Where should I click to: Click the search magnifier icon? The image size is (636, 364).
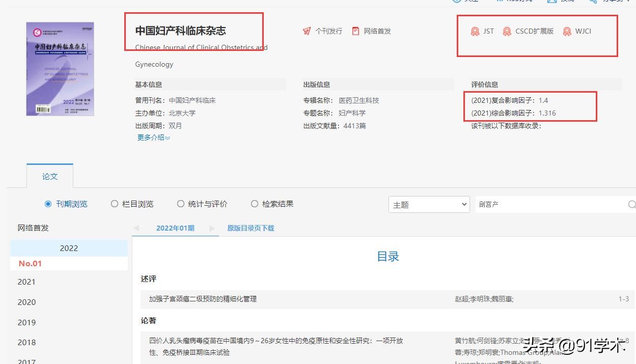[632, 204]
